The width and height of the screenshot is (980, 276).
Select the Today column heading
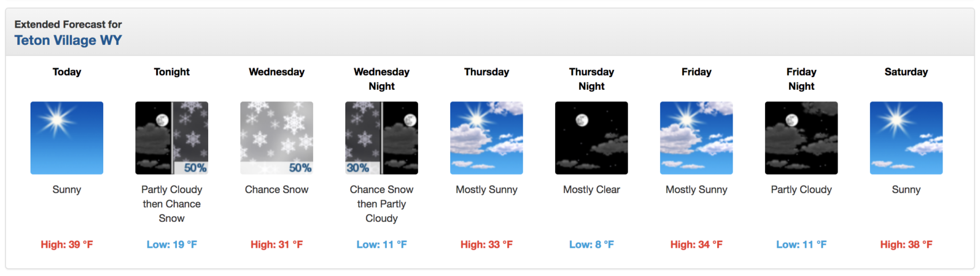67,72
